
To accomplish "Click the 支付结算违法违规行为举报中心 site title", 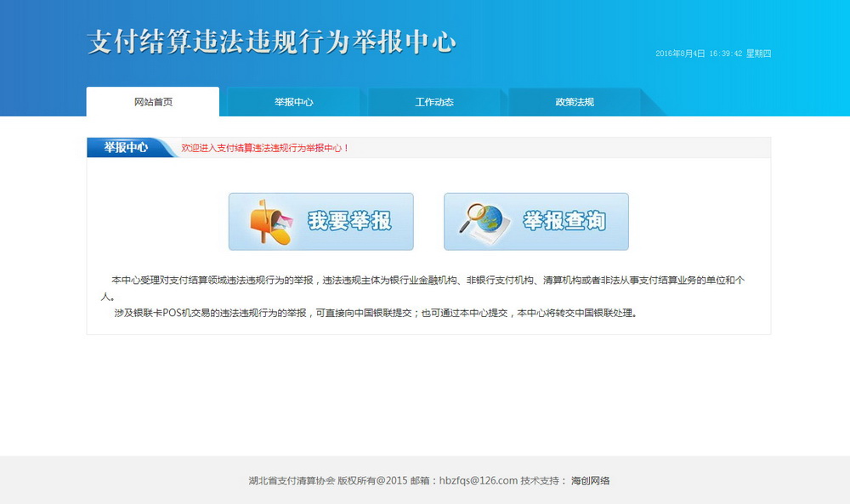I will [x=272, y=42].
